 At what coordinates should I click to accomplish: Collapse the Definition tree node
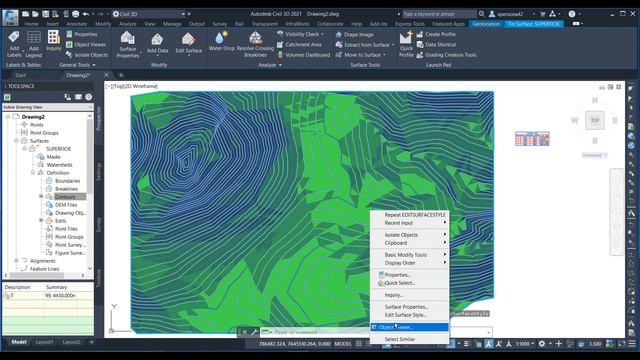coord(33,173)
